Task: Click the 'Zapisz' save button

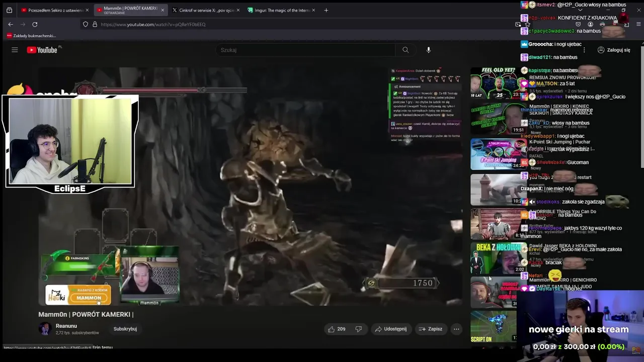Action: point(431,329)
